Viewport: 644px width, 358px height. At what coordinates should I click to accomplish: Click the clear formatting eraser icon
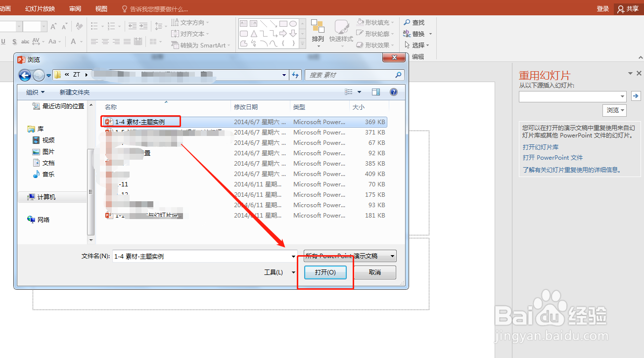tap(79, 26)
